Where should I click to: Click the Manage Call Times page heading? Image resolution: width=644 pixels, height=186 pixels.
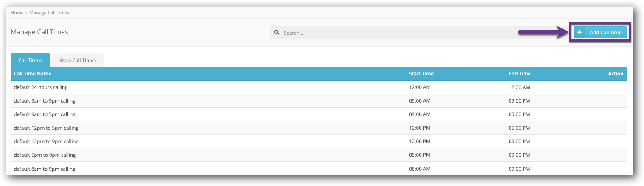pyautogui.click(x=39, y=32)
